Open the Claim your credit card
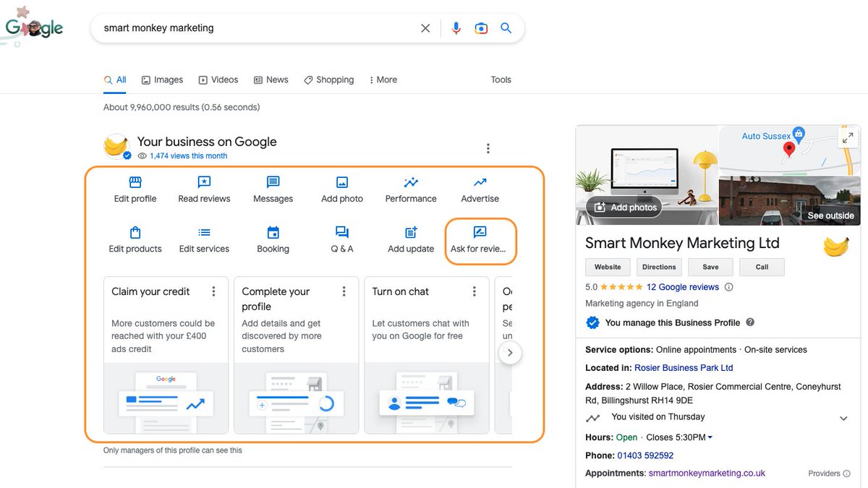 tap(166, 355)
